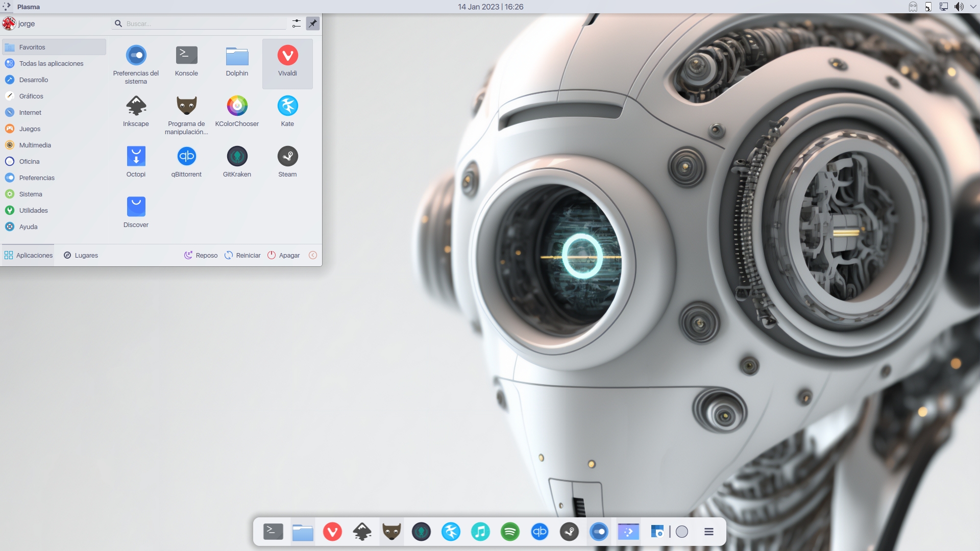Screen dimensions: 980x551
Task: Click Reiniciar to restart the system
Action: 249,255
